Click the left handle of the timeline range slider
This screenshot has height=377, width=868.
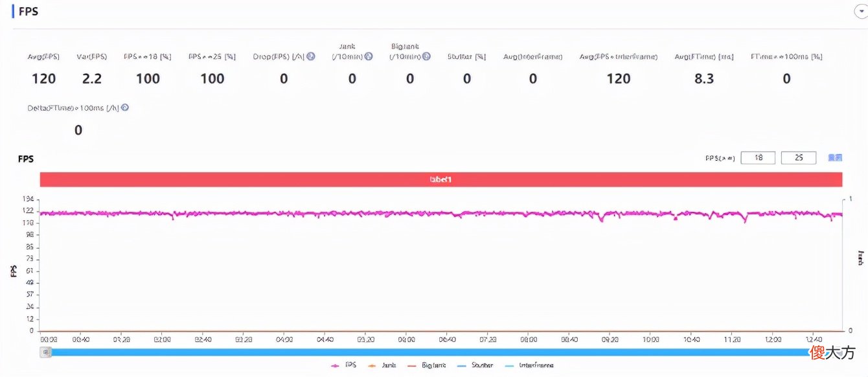[45, 352]
